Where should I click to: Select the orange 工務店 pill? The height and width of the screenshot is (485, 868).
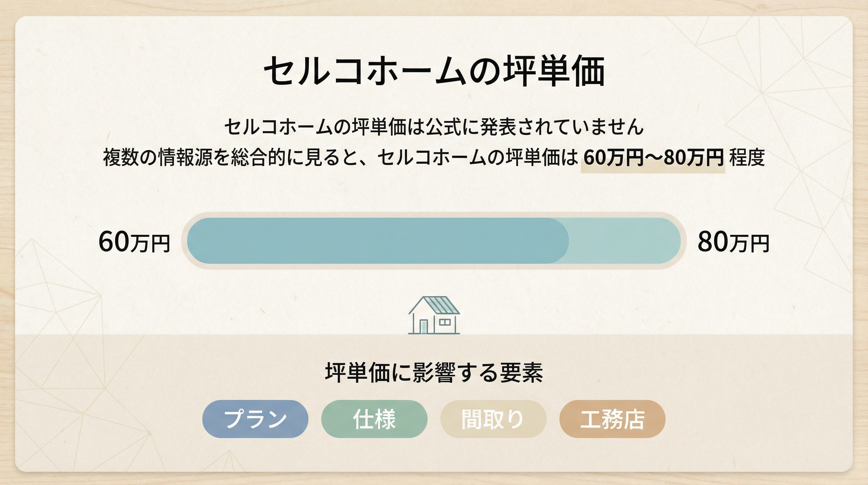click(x=612, y=419)
